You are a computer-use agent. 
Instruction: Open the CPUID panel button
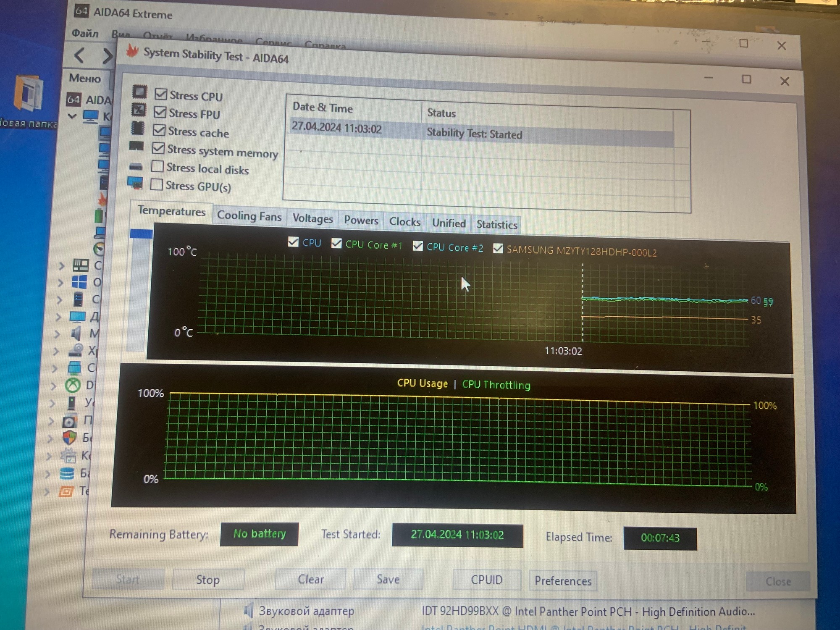(x=486, y=580)
